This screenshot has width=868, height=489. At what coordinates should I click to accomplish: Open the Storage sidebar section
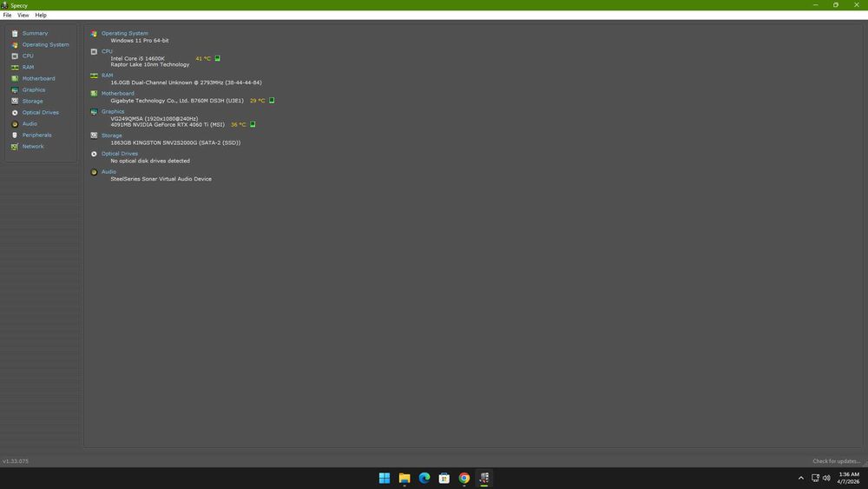click(x=33, y=102)
